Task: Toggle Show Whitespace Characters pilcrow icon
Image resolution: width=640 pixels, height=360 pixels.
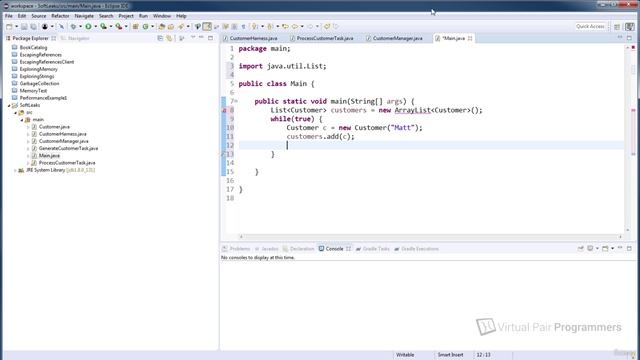Action: click(244, 27)
